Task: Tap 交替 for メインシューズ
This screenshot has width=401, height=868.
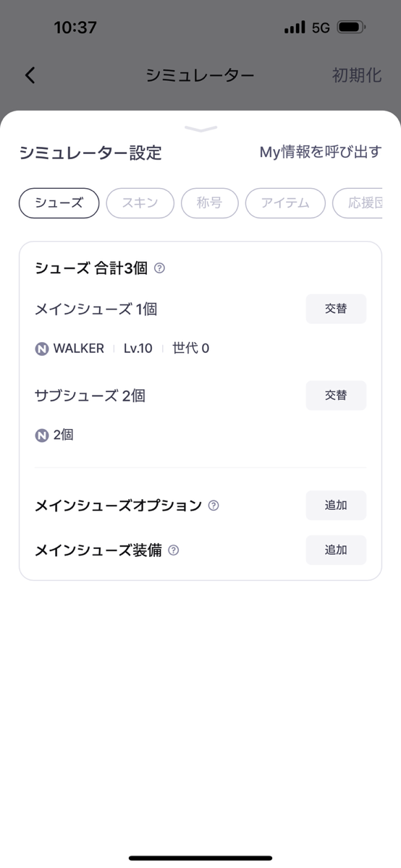Action: 336,309
